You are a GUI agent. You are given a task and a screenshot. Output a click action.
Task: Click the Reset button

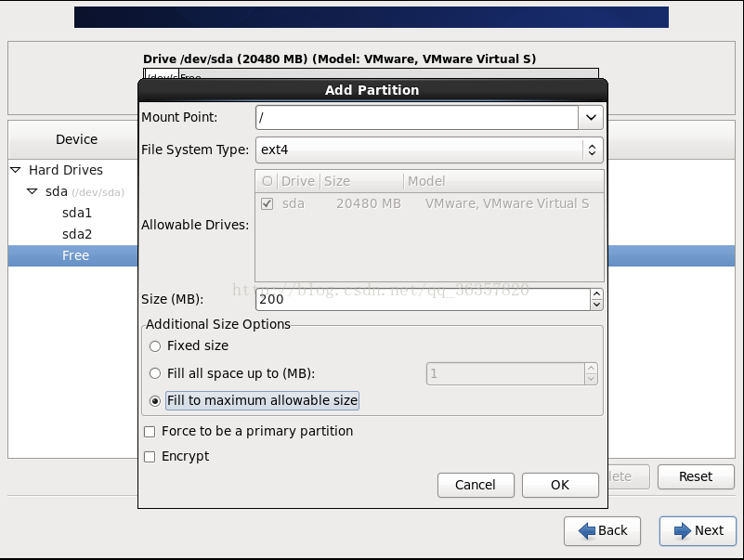click(696, 476)
